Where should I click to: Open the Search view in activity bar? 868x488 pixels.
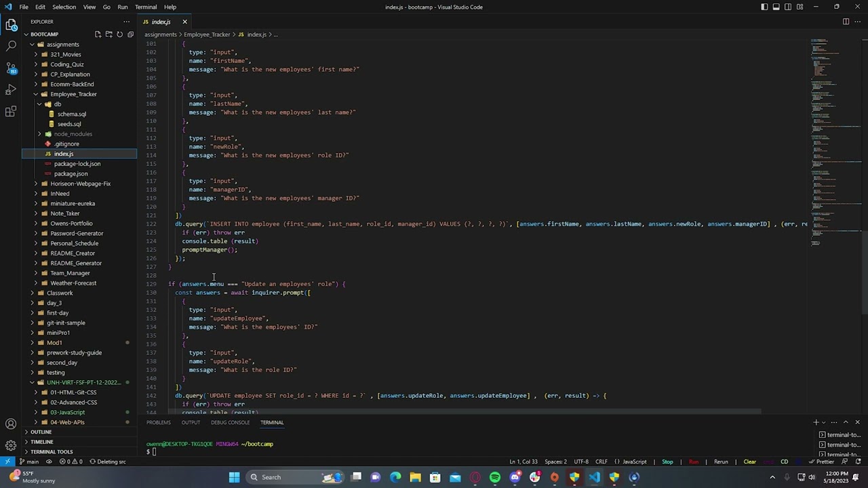click(x=11, y=46)
